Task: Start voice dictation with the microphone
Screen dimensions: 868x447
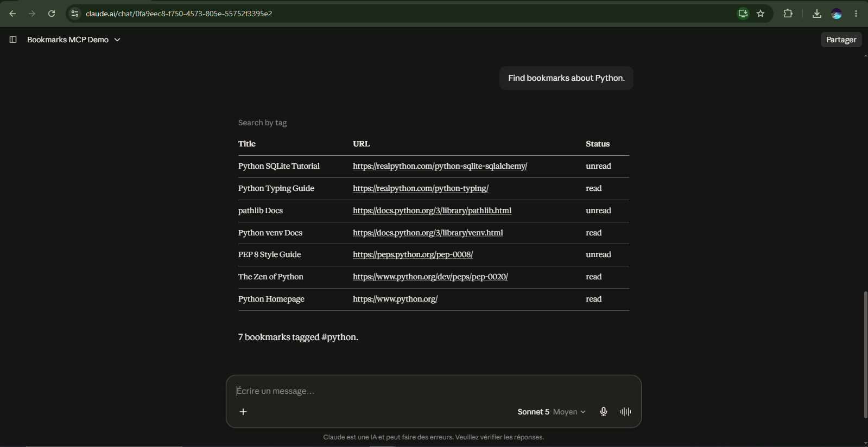Action: [603, 412]
